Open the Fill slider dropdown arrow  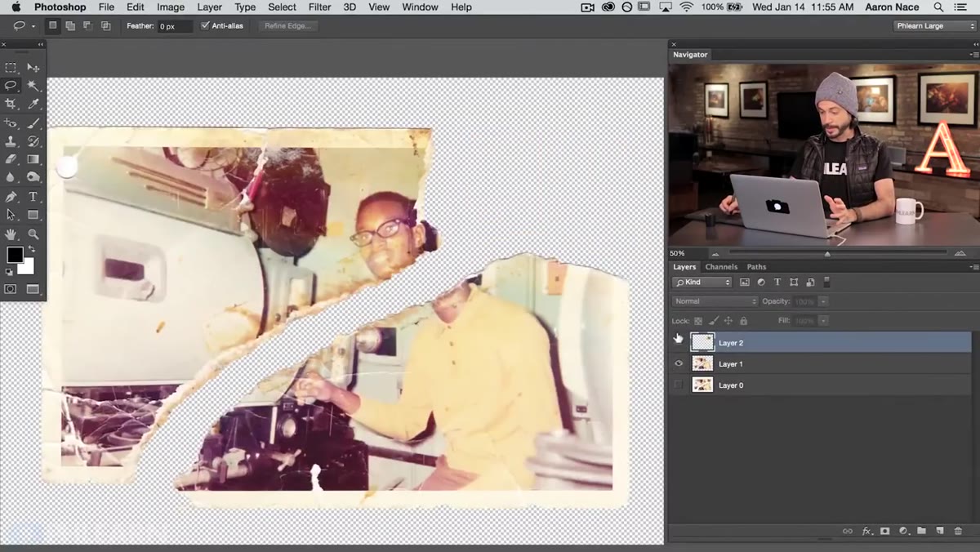pos(823,321)
